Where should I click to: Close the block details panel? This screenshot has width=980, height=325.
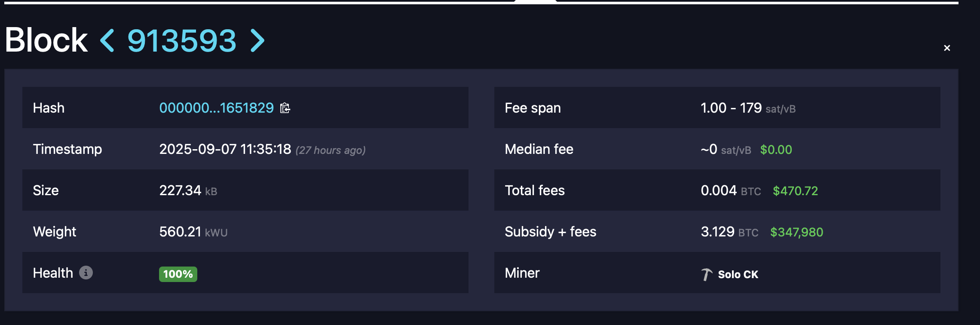947,48
